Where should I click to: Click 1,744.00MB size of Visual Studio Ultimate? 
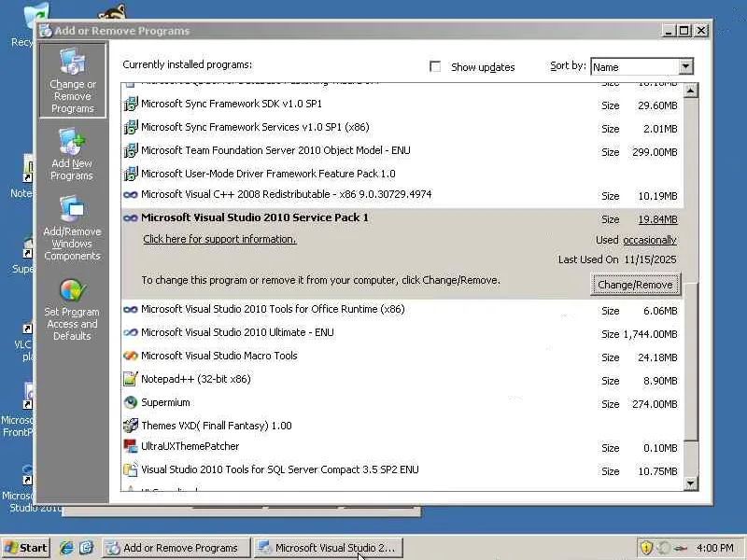[650, 334]
